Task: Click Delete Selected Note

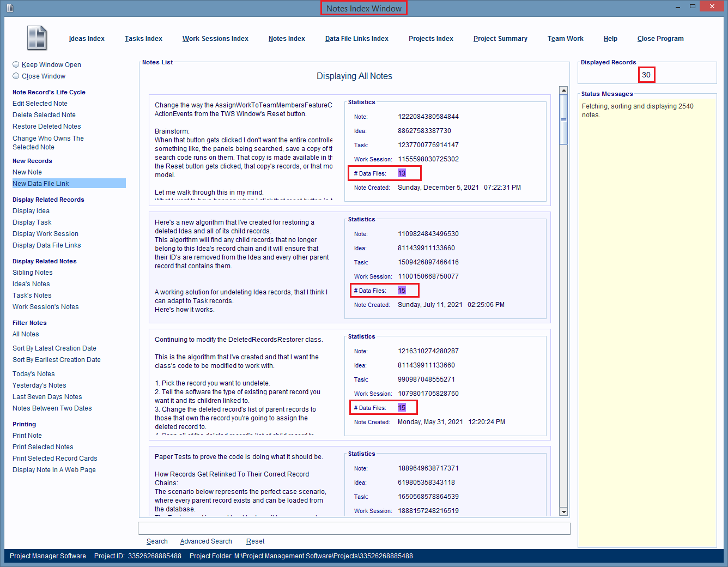Action: 44,115
